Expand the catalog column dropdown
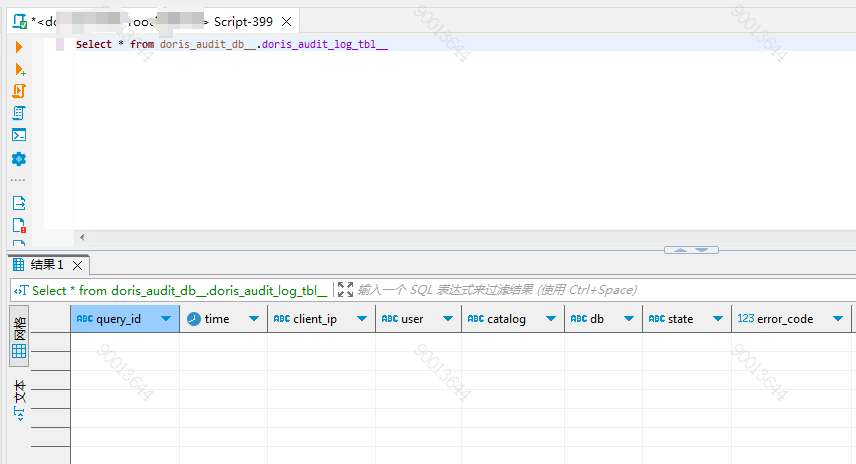 pos(551,319)
